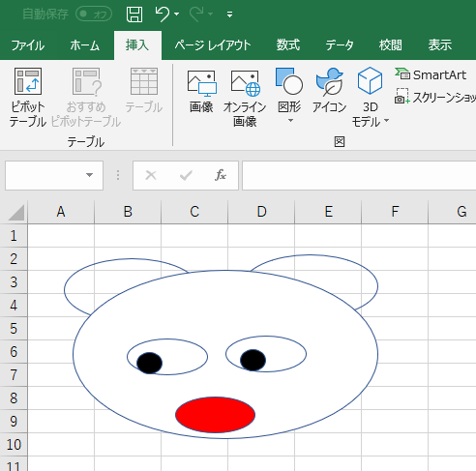Click the 3D モデル cube icon
Image resolution: width=476 pixels, height=471 pixels.
click(x=370, y=80)
